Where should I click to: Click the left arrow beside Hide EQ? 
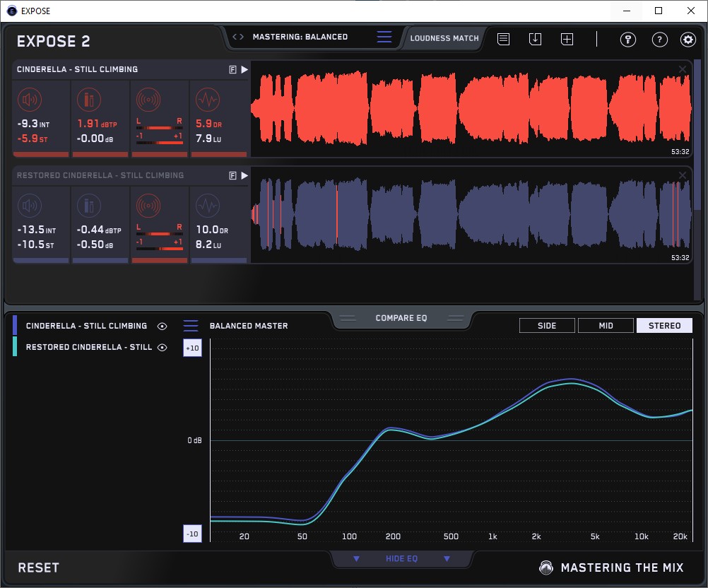click(356, 558)
